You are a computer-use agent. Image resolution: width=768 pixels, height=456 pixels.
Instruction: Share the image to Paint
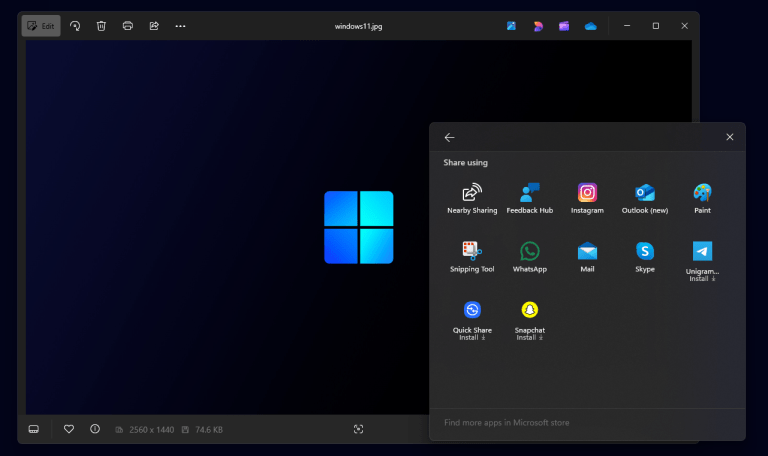[702, 199]
